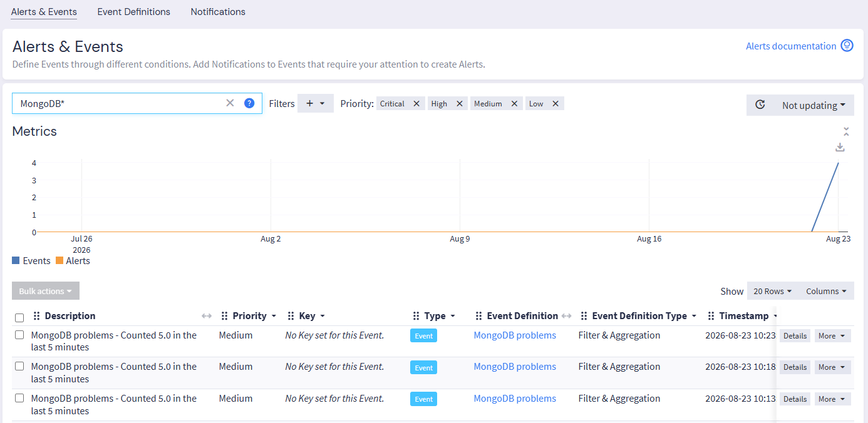Toggle the select-all rows checkbox

click(19, 317)
